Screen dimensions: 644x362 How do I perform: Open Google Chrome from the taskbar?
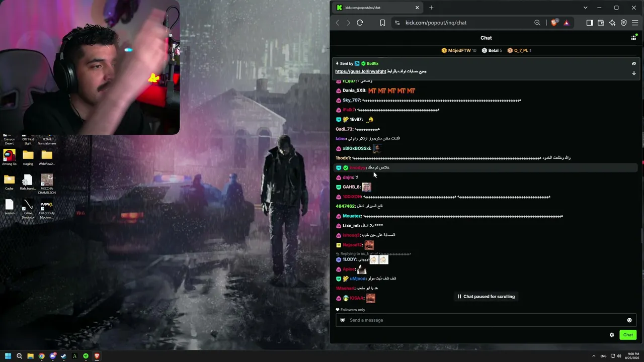point(41,356)
